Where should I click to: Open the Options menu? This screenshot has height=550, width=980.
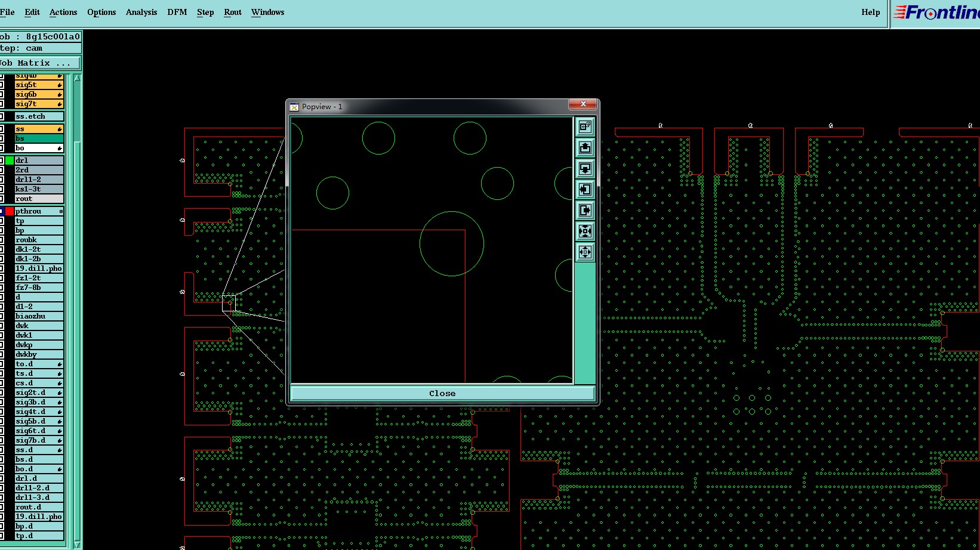point(101,12)
